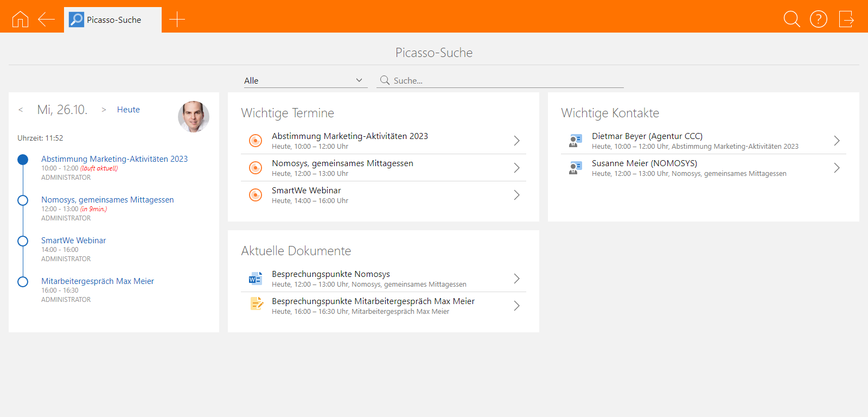The image size is (868, 417).
Task: Expand chevron for Besprechungspunkte Nomosys
Action: click(x=516, y=279)
